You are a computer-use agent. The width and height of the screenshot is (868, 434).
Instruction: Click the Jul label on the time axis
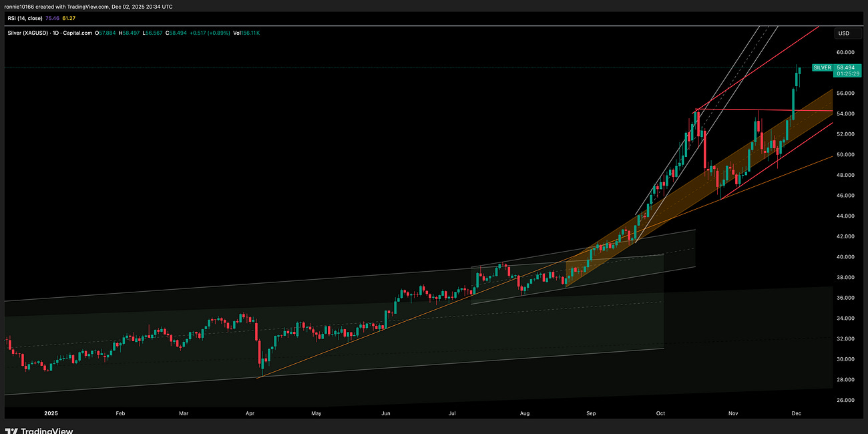pyautogui.click(x=452, y=413)
